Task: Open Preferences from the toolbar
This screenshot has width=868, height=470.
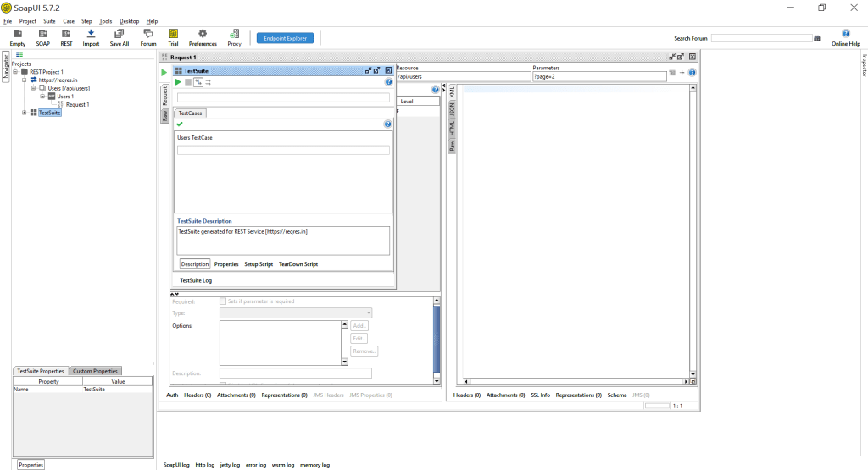Action: click(x=203, y=37)
